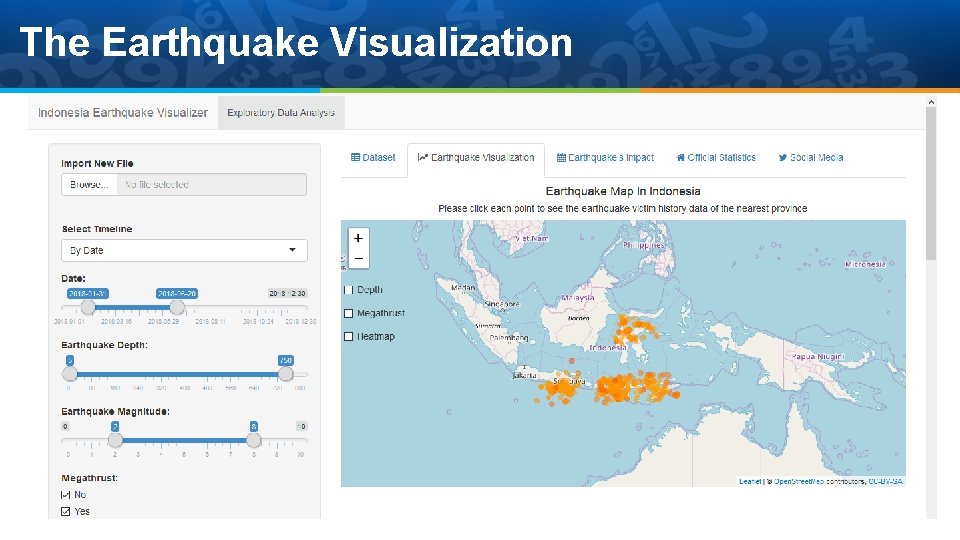Zoom out the map with minus button
This screenshot has height=540, width=960.
(358, 258)
